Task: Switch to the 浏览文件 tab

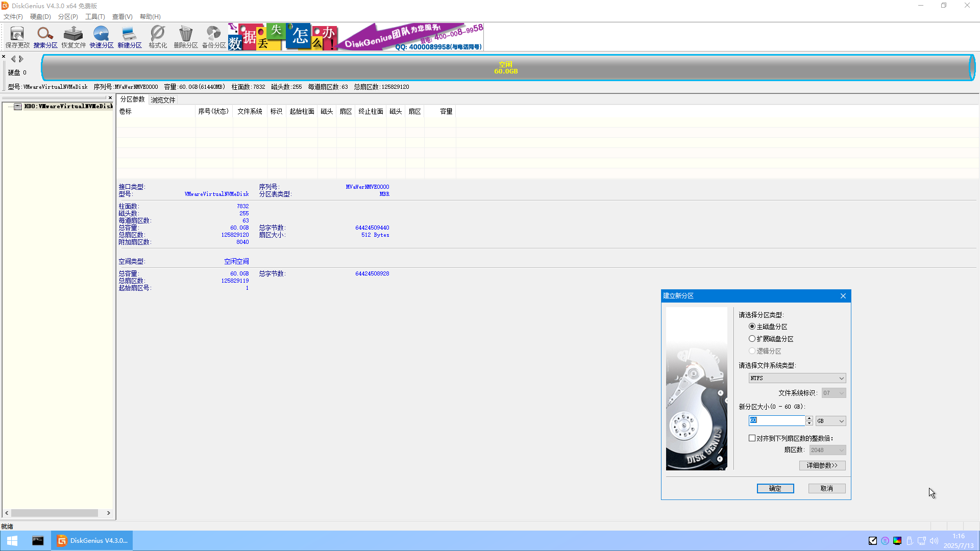Action: (x=163, y=100)
